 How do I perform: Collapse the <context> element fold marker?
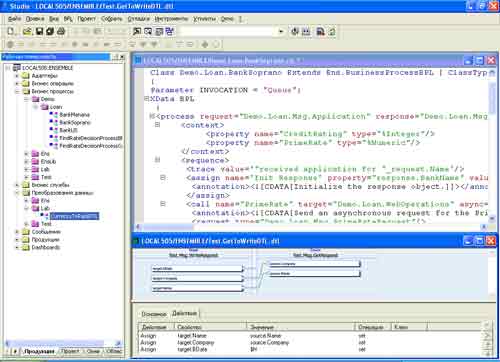[157, 125]
